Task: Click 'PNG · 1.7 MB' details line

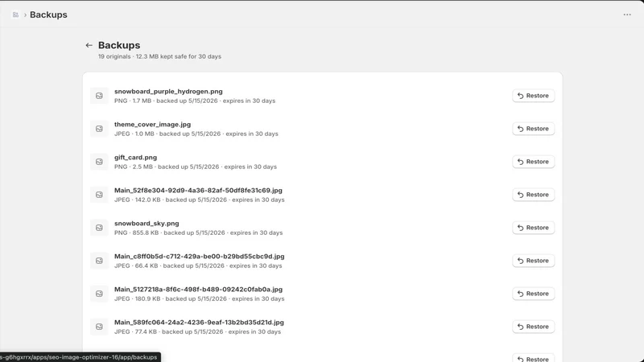Action: pyautogui.click(x=195, y=101)
